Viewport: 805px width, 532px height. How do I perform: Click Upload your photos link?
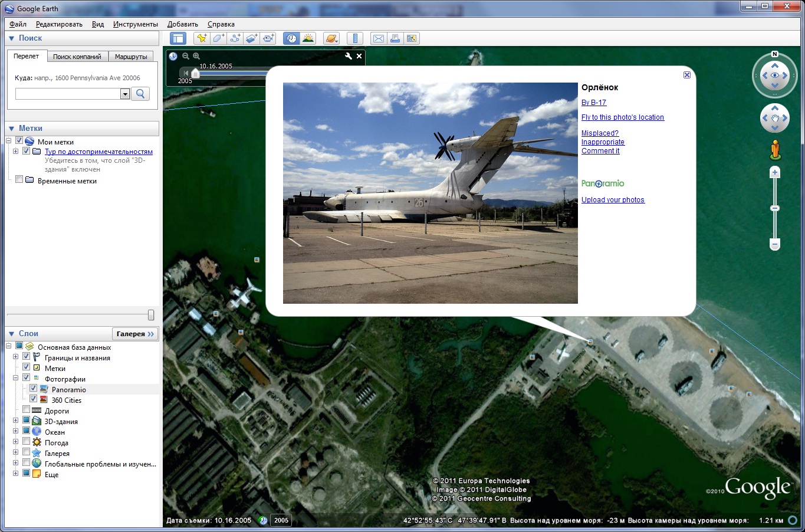[613, 200]
